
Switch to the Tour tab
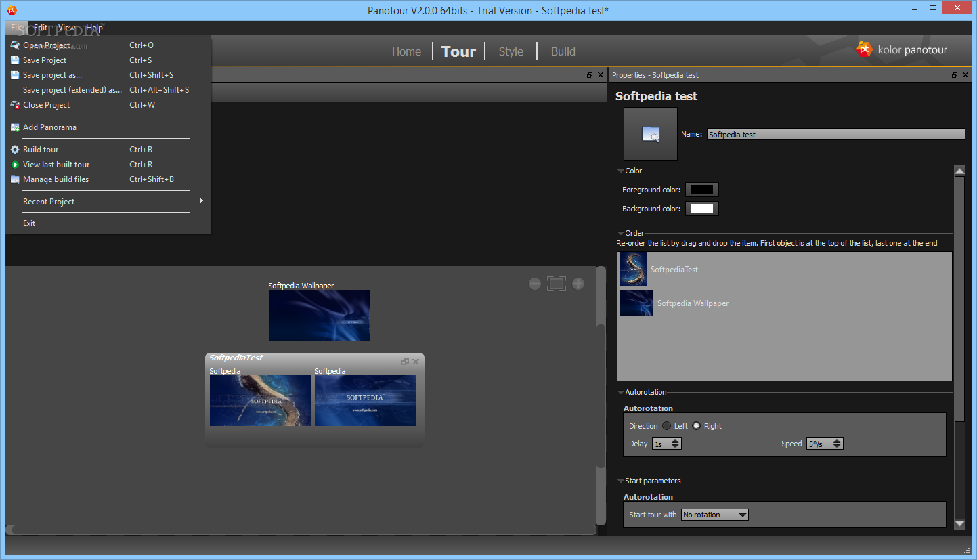pos(458,51)
